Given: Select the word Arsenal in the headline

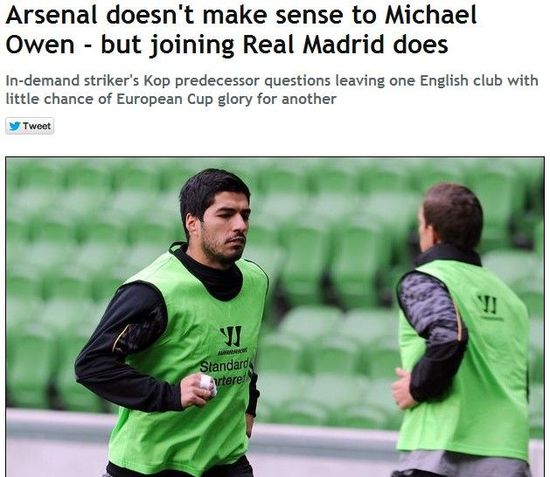Looking at the screenshot, I should tap(52, 15).
